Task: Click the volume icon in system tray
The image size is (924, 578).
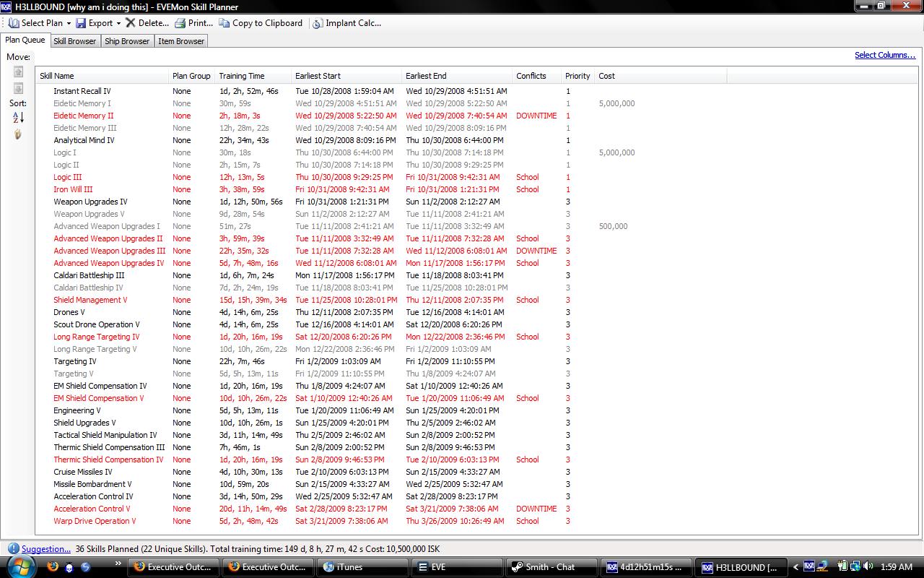Action: [868, 567]
